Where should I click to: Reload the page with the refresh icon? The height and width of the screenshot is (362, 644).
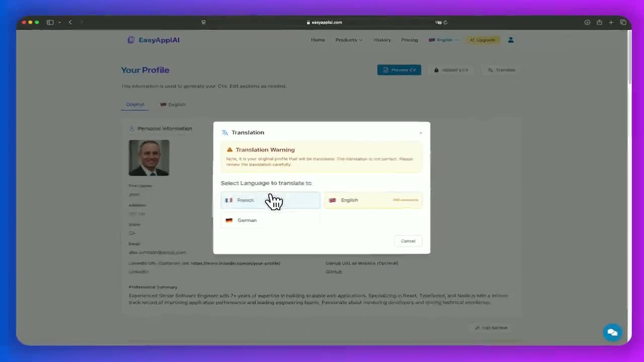click(x=445, y=22)
